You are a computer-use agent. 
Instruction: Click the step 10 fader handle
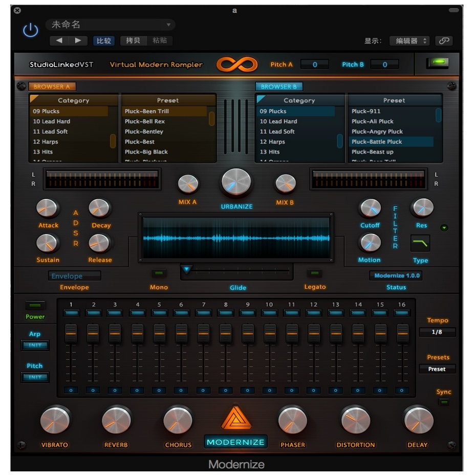pos(270,334)
